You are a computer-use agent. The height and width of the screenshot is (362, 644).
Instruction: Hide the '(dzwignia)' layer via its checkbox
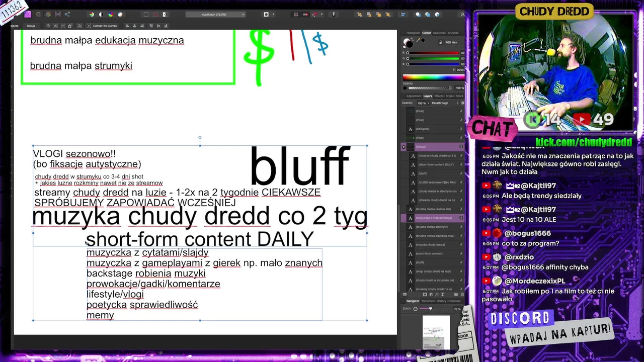(x=461, y=129)
